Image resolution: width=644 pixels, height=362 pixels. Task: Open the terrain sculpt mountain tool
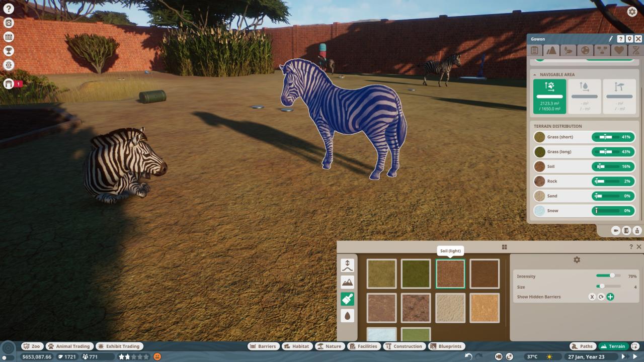point(347,282)
